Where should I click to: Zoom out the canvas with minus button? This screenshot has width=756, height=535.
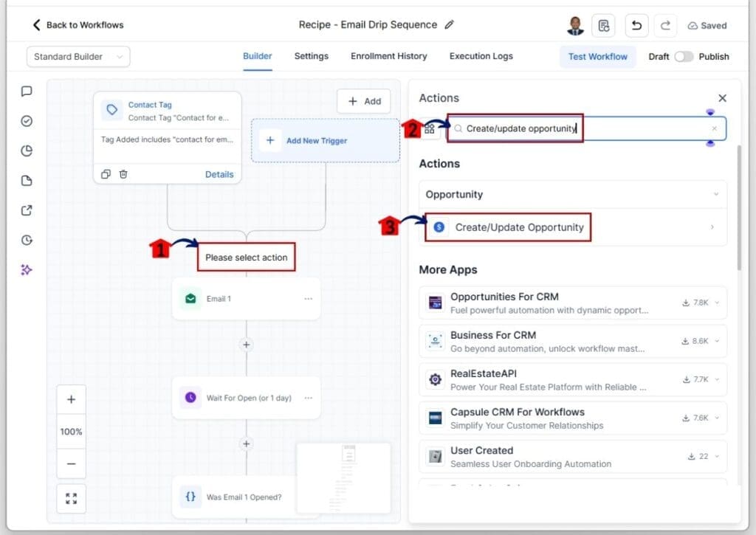[71, 463]
